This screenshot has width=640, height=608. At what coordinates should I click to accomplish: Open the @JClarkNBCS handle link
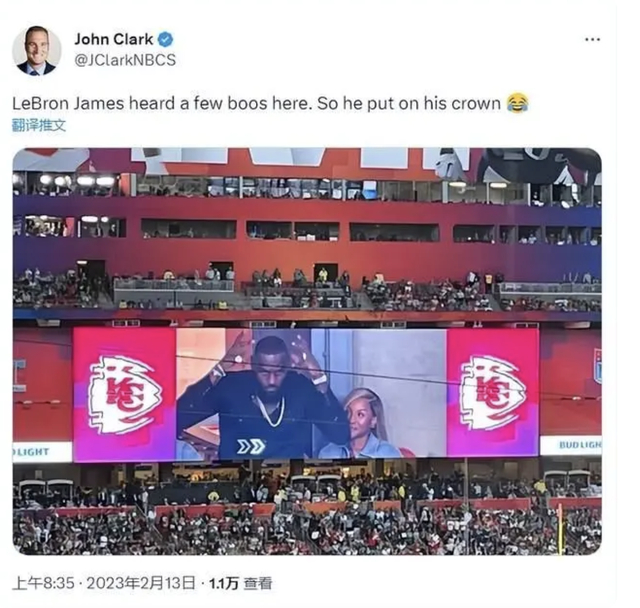tap(125, 60)
